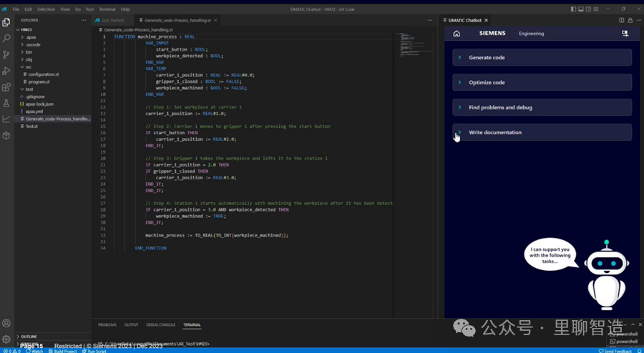Open the File menu
This screenshot has height=353, width=644.
[x=16, y=9]
